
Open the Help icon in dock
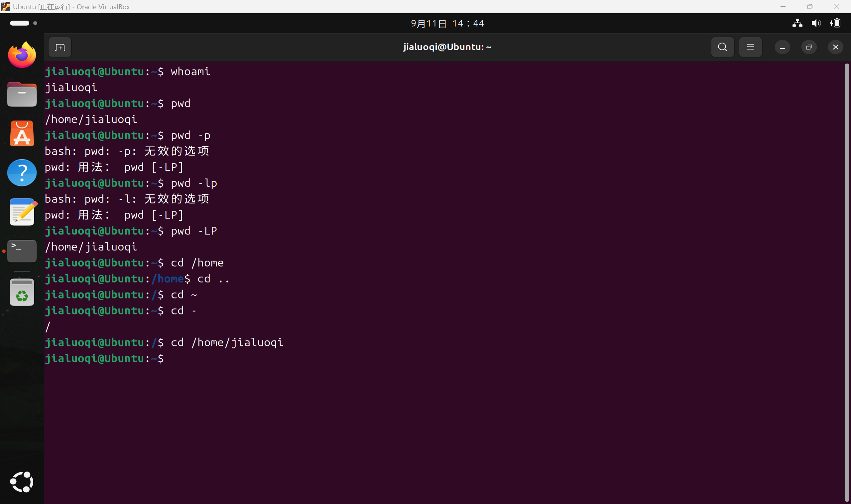[22, 173]
